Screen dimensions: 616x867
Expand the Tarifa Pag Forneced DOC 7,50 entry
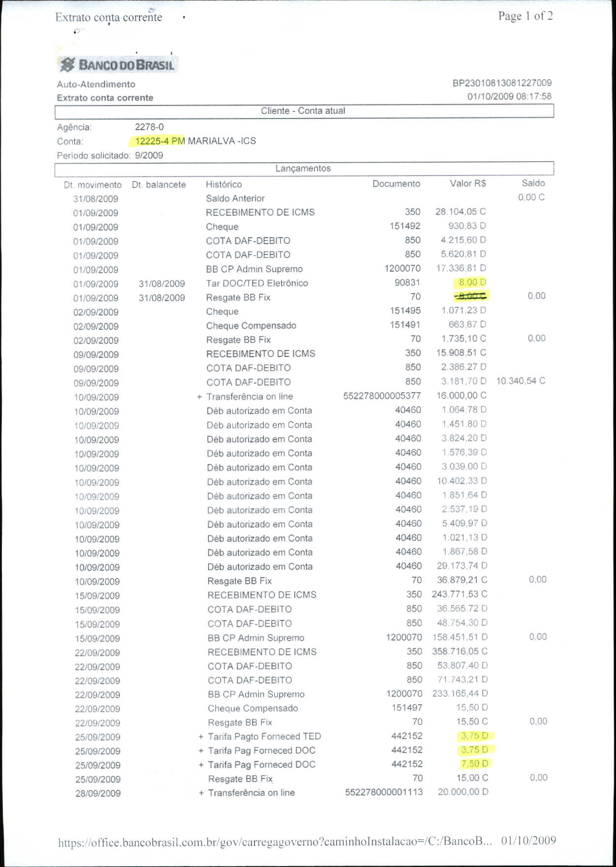pos(201,765)
